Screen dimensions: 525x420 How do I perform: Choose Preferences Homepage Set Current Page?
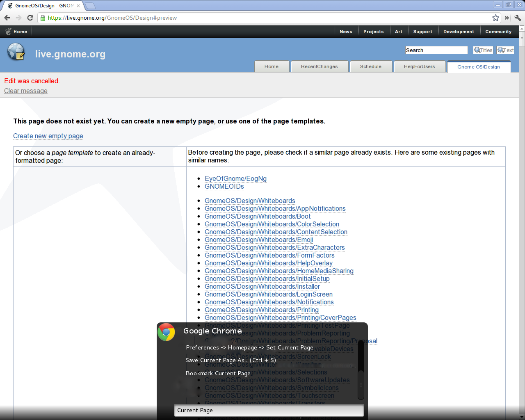point(249,347)
